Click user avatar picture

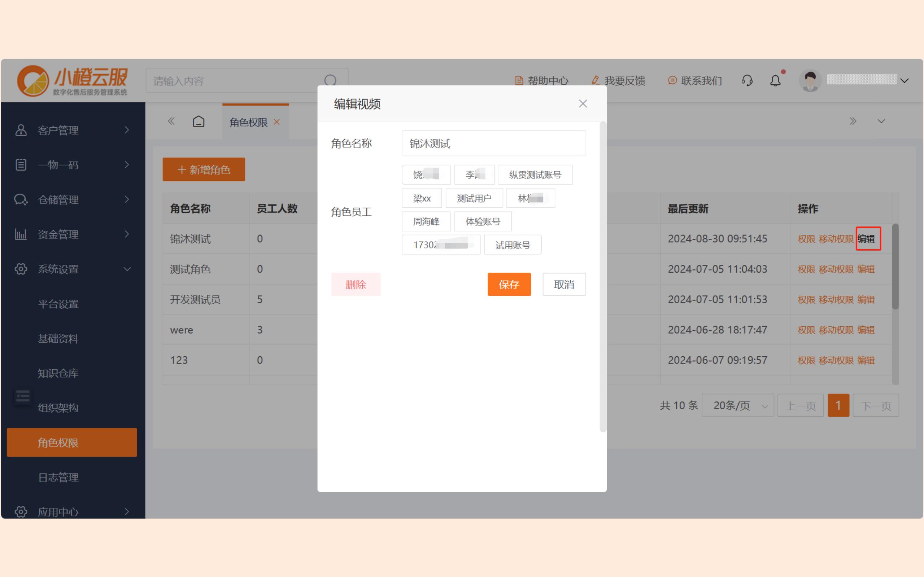tap(810, 80)
